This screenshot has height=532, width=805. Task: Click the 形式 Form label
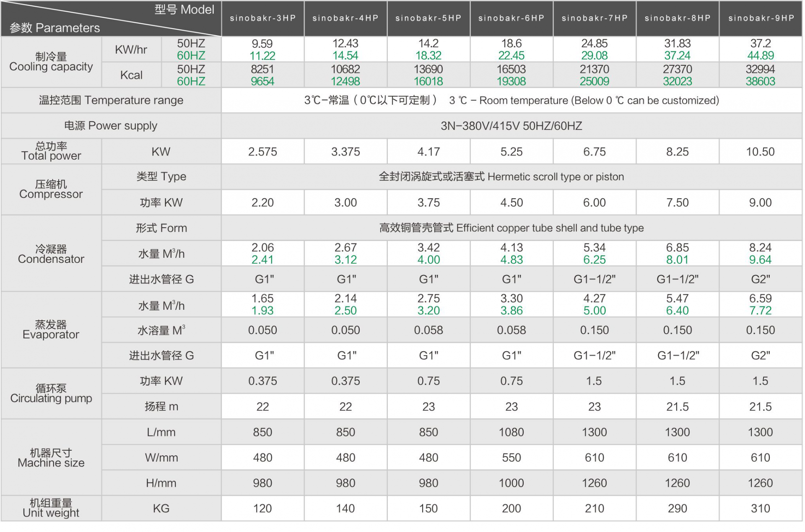point(161,228)
